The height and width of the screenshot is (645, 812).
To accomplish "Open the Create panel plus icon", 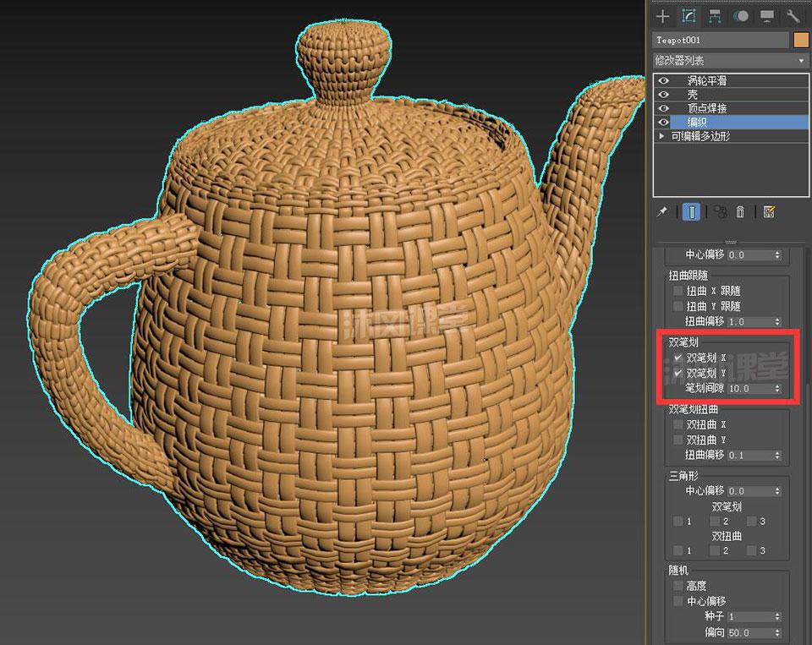I will tap(662, 17).
